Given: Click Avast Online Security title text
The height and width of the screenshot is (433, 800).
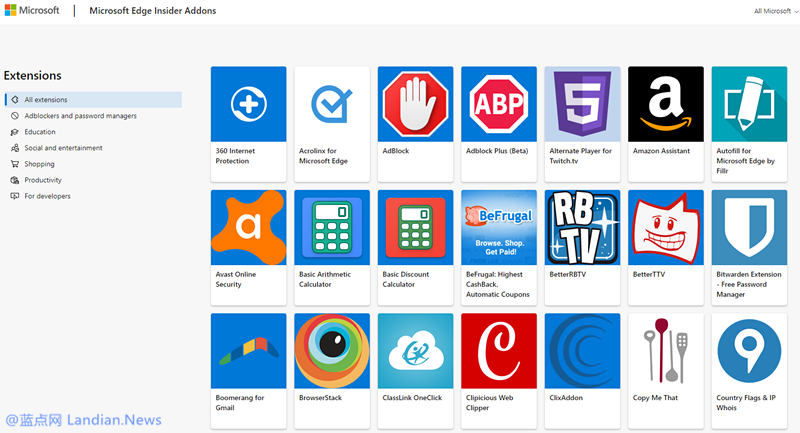Looking at the screenshot, I should [236, 279].
